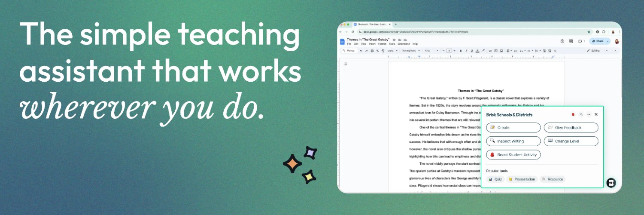The width and height of the screenshot is (644, 215).
Task: Open the text color picker
Action: point(477,51)
